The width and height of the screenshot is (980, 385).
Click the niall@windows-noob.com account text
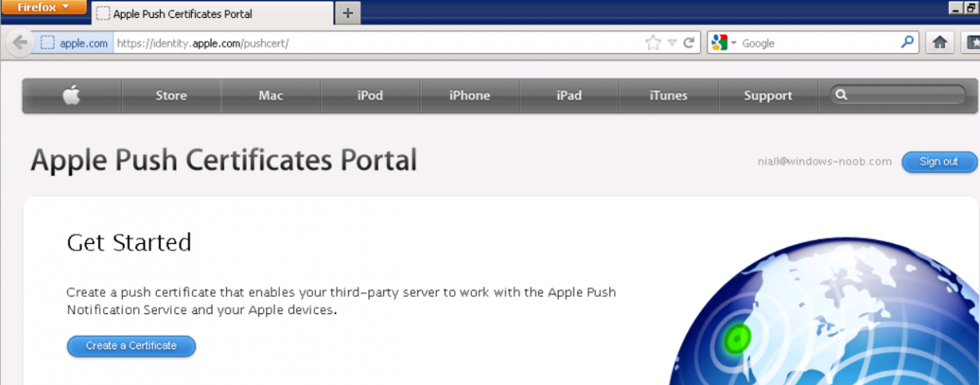click(x=825, y=162)
